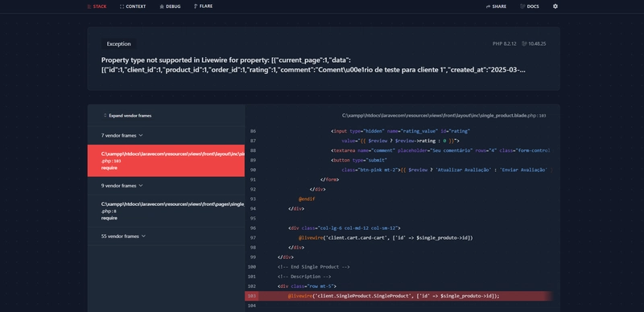Expand the 9 vendor frames group
The height and width of the screenshot is (312, 644).
122,186
